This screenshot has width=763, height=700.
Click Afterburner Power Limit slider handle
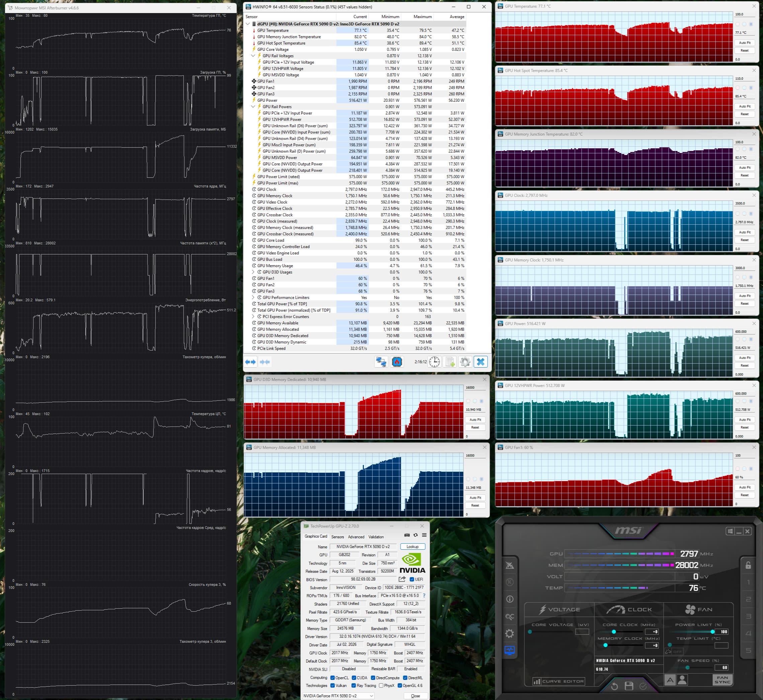point(713,632)
